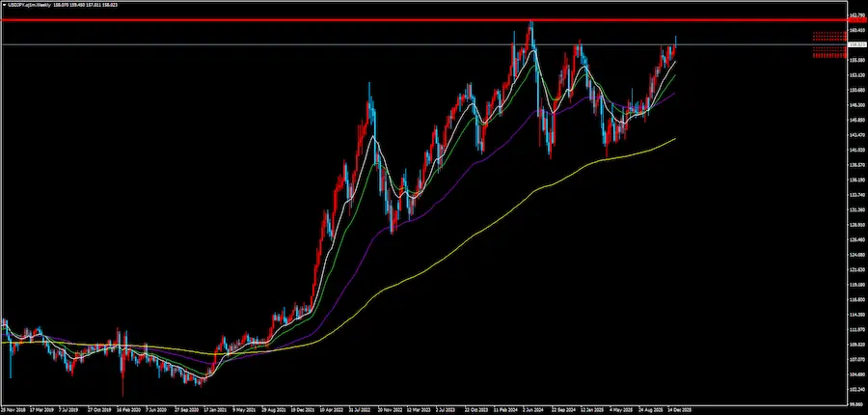Click the 162.790 price axis label

point(855,15)
